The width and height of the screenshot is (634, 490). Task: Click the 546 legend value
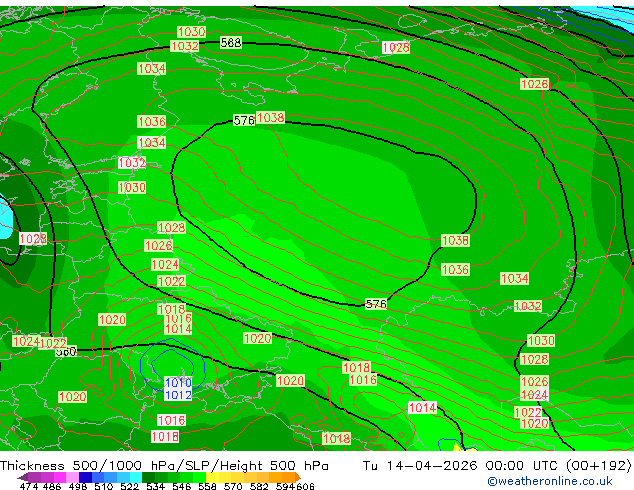(182, 486)
